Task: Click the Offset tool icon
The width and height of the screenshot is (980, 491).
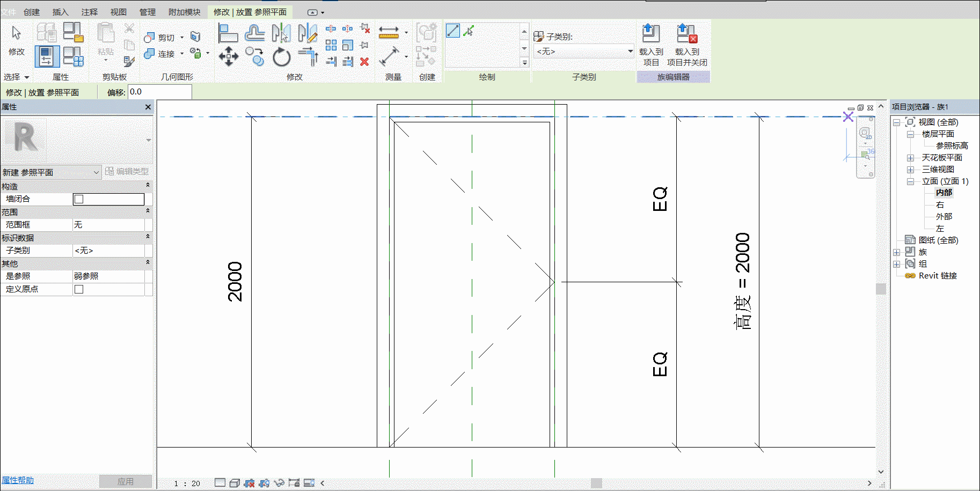Action: click(x=254, y=33)
